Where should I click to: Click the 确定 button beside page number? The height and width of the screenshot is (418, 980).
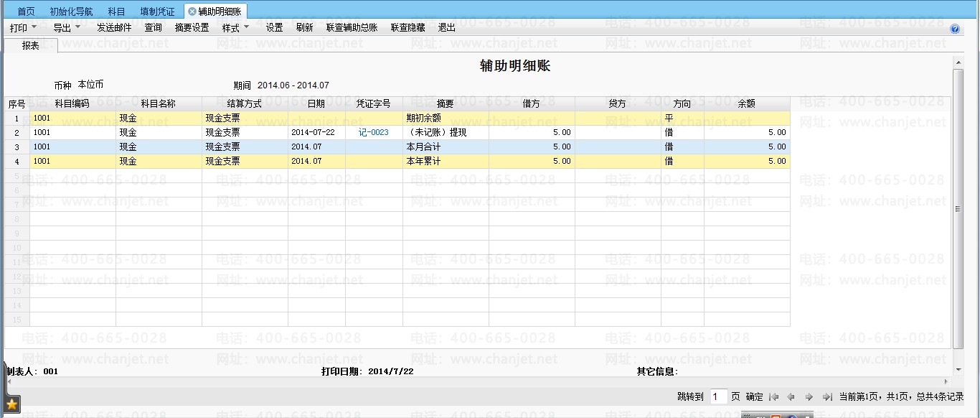754,396
